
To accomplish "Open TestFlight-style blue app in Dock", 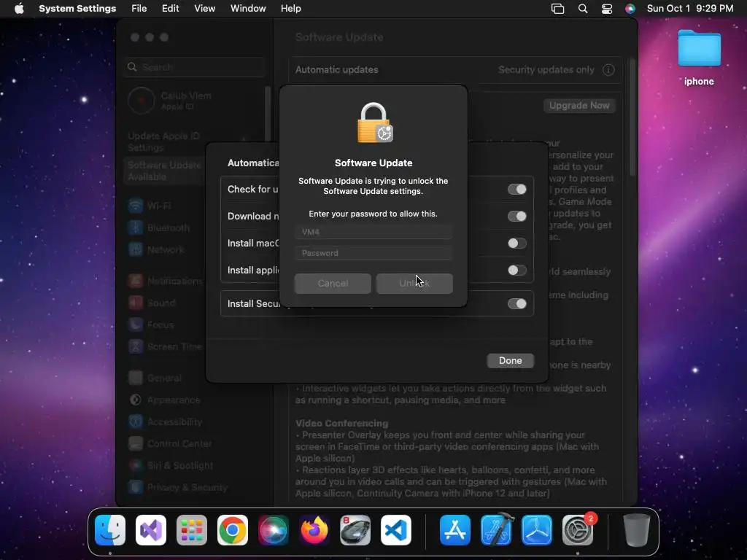I will point(537,530).
